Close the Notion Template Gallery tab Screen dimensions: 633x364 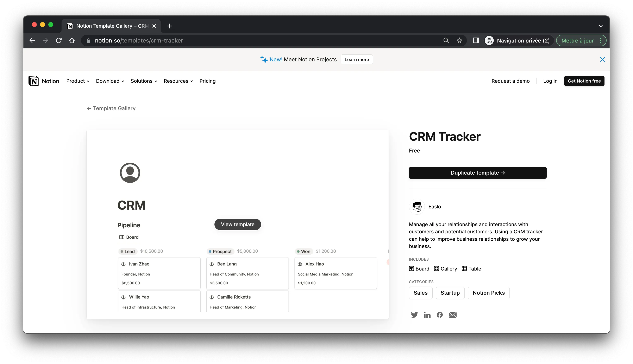(x=154, y=26)
